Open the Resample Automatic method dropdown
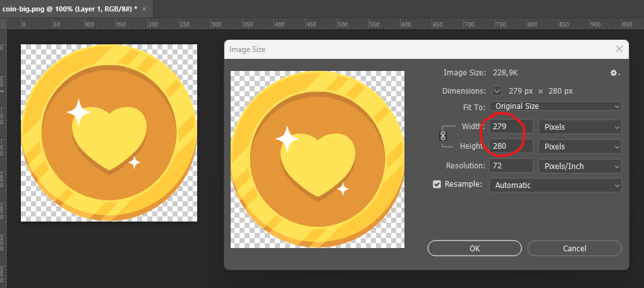The image size is (644, 288). click(555, 185)
